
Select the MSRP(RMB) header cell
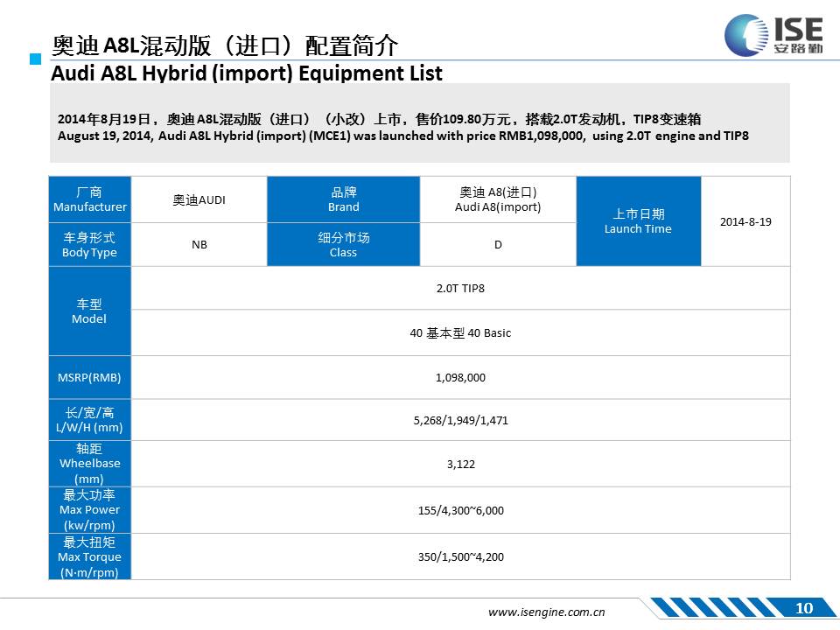[90, 378]
